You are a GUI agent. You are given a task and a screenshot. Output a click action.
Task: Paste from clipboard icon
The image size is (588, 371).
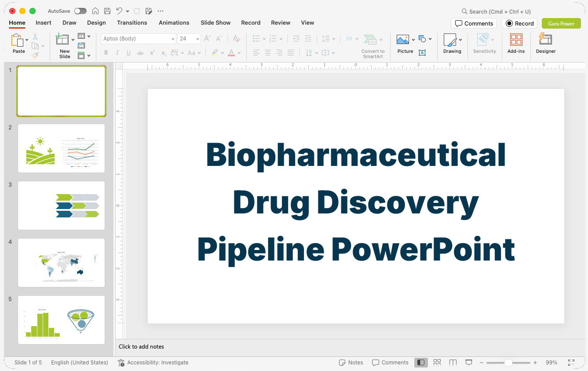pyautogui.click(x=18, y=40)
